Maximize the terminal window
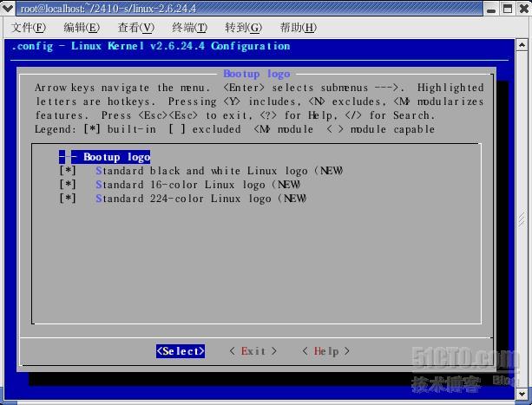The height and width of the screenshot is (405, 532). tap(508, 9)
